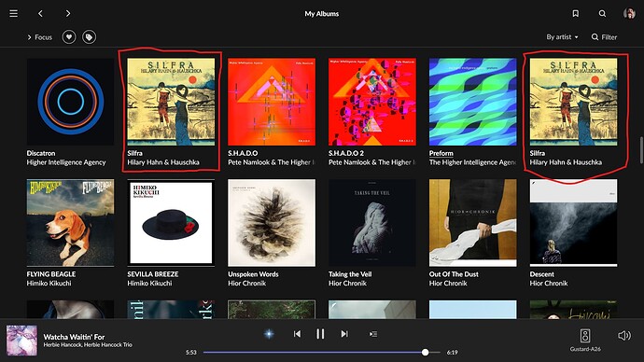This screenshot has height=362, width=644.
Task: Go forward with the right arrow
Action: tap(68, 14)
